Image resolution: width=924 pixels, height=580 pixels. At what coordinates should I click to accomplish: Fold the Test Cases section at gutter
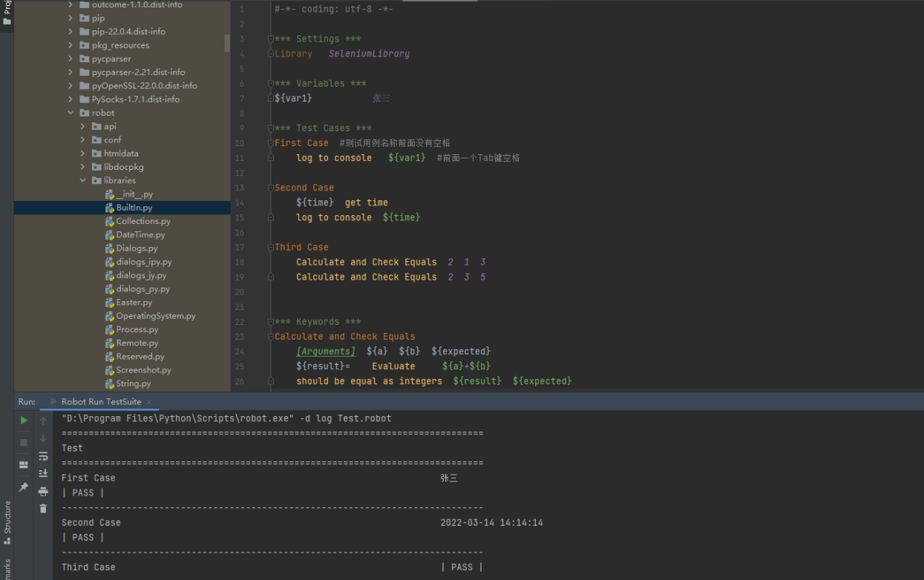click(271, 128)
